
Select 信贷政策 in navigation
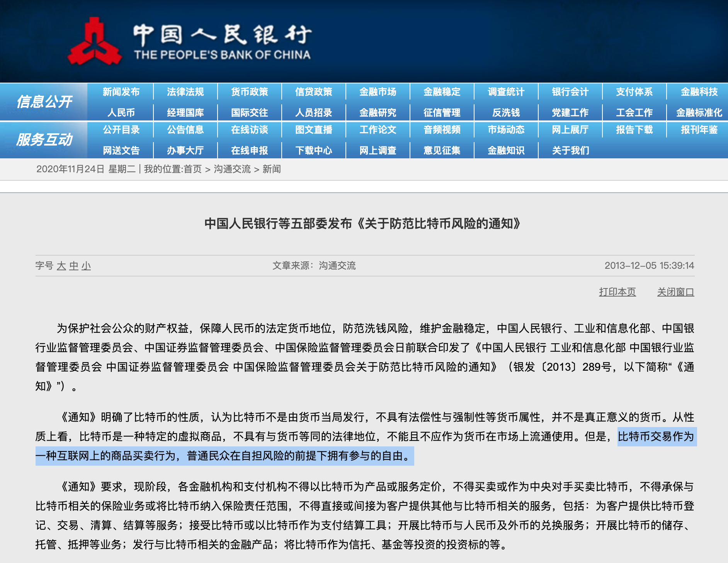313,92
